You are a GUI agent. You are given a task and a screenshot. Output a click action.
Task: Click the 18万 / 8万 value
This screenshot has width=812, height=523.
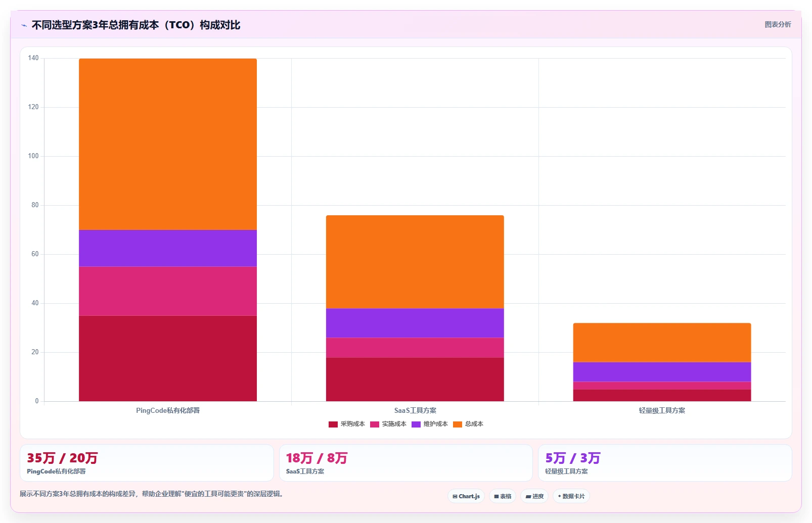pos(317,458)
